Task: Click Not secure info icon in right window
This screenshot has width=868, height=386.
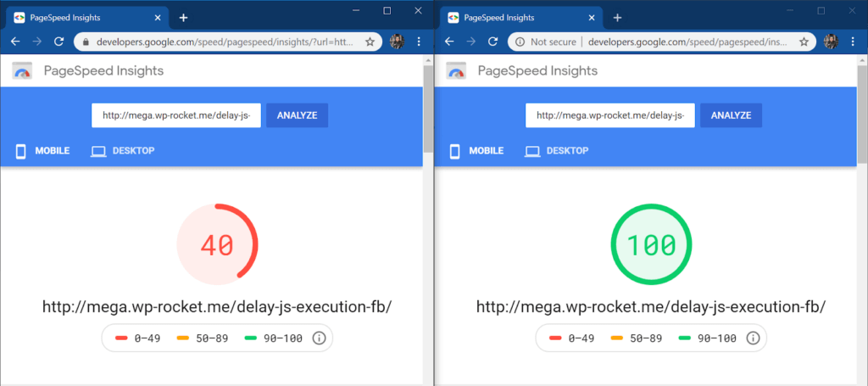Action: [520, 42]
